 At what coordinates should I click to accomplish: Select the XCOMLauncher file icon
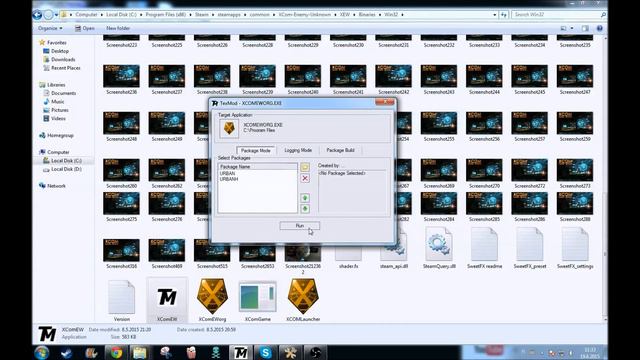[x=303, y=300]
